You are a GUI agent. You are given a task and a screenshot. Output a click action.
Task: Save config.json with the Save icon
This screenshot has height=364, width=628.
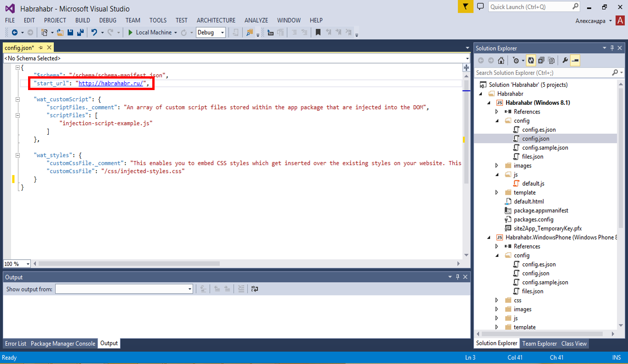(x=70, y=33)
